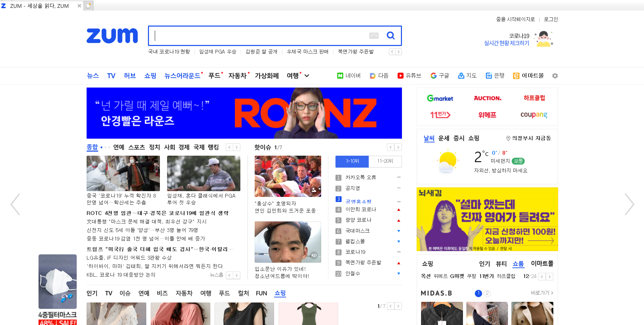Next arrow beside 1/7 in bottom shopping section
Image resolution: width=644 pixels, height=325 pixels.
398,306
